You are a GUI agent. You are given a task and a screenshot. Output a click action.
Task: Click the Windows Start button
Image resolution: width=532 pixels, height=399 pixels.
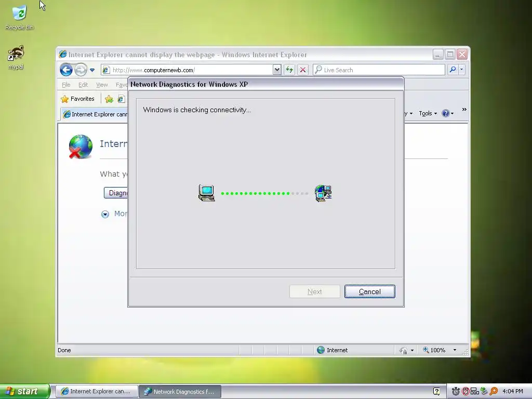pyautogui.click(x=25, y=391)
